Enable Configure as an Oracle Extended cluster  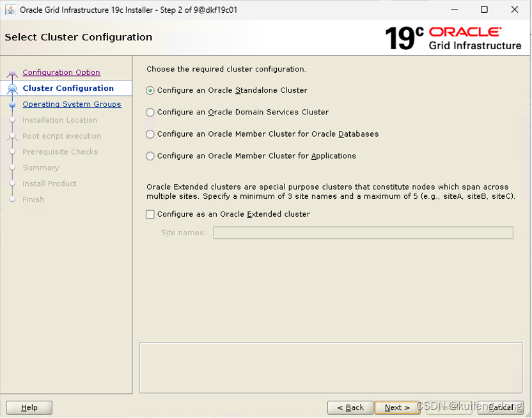150,214
